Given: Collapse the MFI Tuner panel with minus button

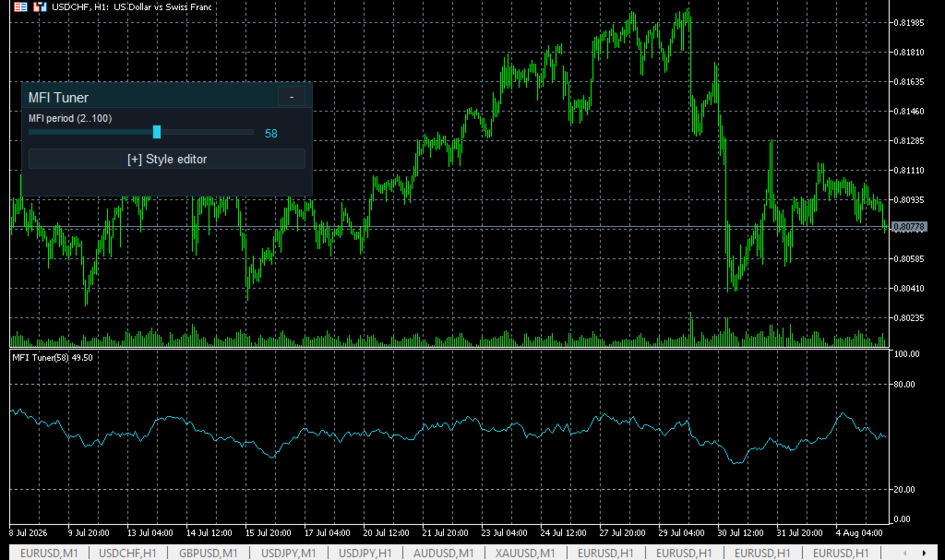Looking at the screenshot, I should [292, 97].
